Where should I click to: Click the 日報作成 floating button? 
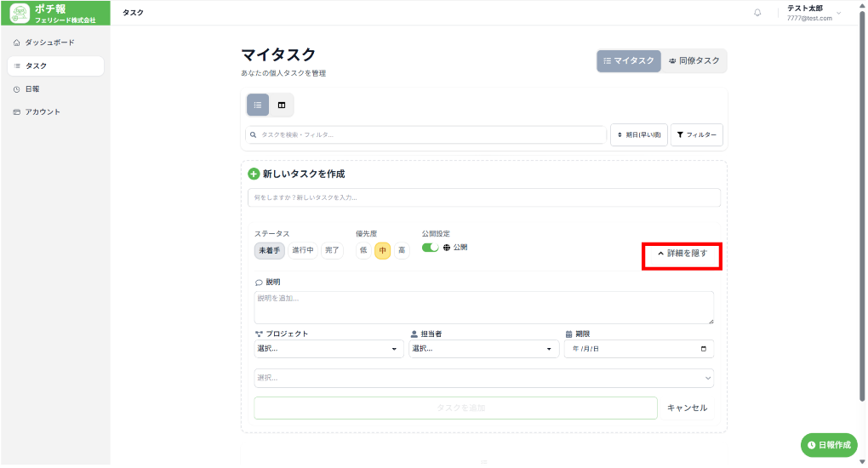pyautogui.click(x=828, y=445)
